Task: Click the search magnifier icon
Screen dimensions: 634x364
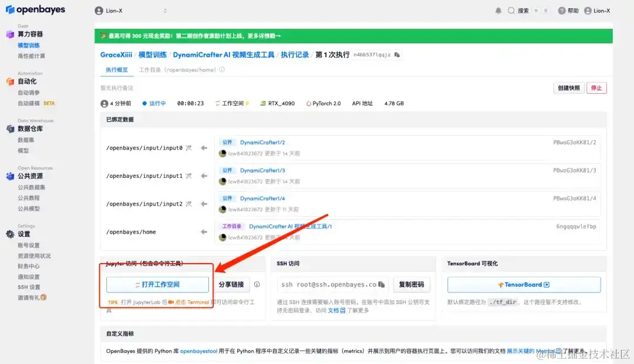Action: point(511,11)
